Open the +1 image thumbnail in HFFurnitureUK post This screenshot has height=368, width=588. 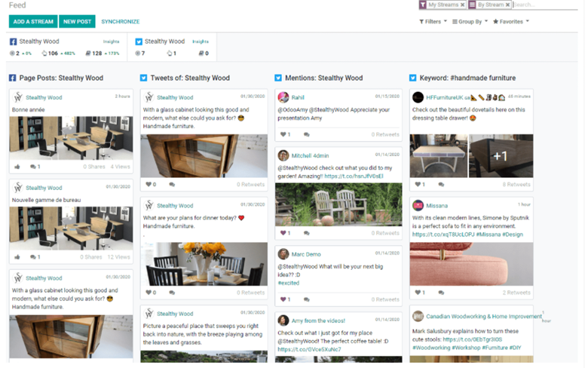pyautogui.click(x=501, y=156)
